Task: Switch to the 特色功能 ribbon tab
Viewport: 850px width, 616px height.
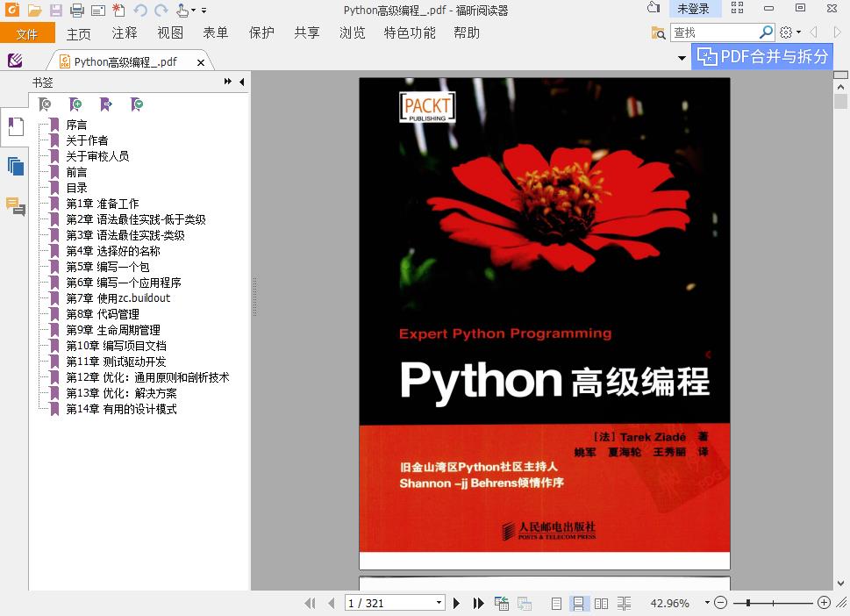Action: coord(410,33)
